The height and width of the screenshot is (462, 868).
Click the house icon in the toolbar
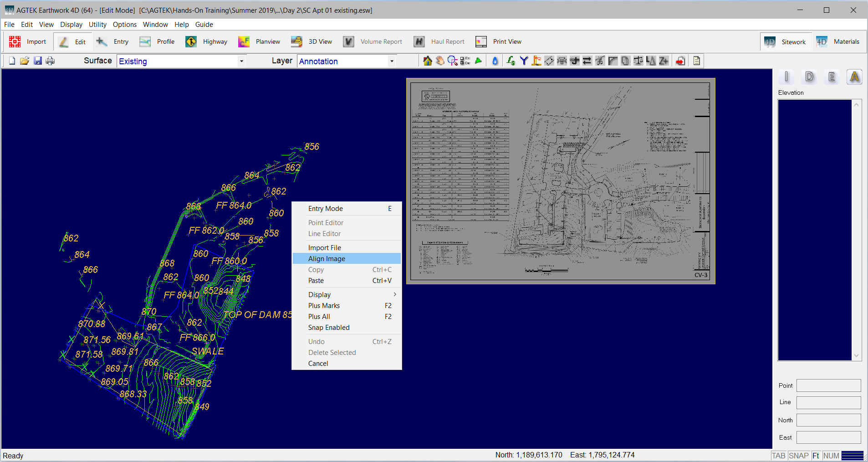click(427, 61)
